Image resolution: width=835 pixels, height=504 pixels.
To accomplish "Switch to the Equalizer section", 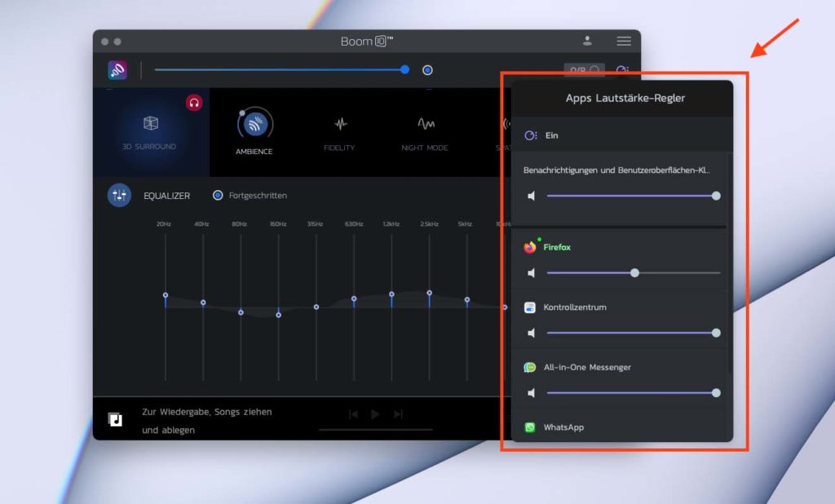I will click(x=166, y=196).
